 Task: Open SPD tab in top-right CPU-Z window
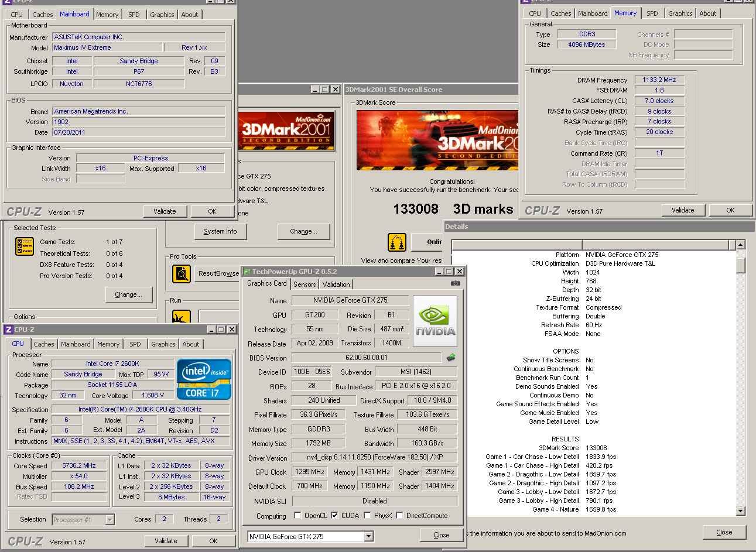(x=652, y=13)
